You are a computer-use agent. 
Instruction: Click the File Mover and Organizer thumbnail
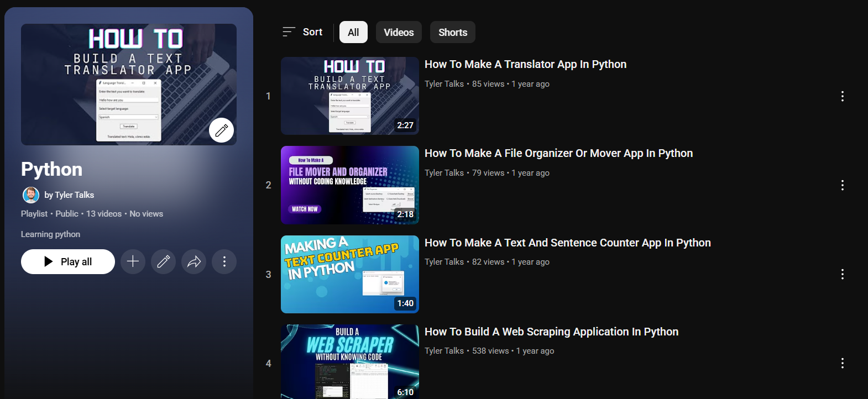click(349, 185)
